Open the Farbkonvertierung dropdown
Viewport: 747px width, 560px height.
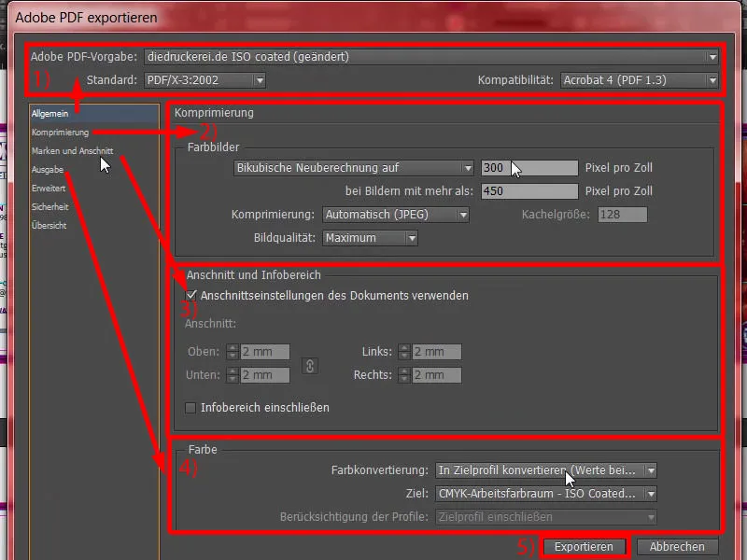546,470
